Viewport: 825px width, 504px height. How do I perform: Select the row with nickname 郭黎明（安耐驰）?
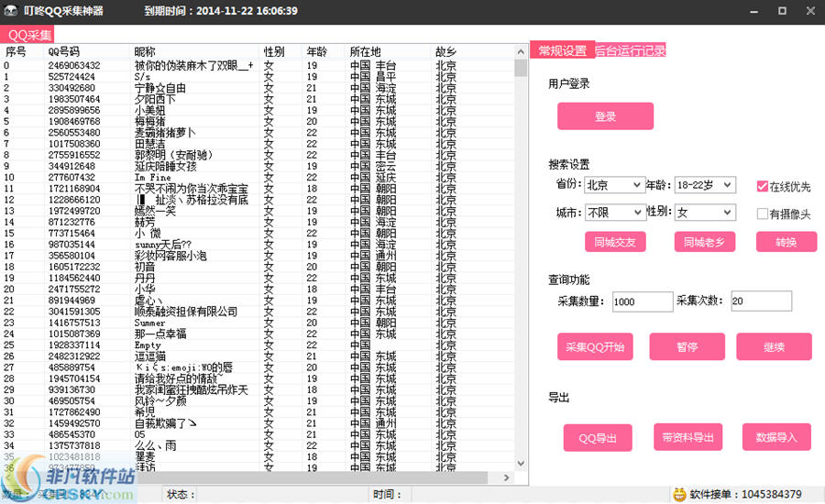[258, 155]
